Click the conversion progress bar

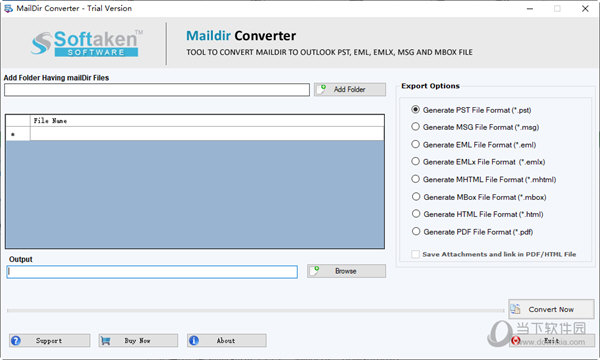(x=256, y=310)
